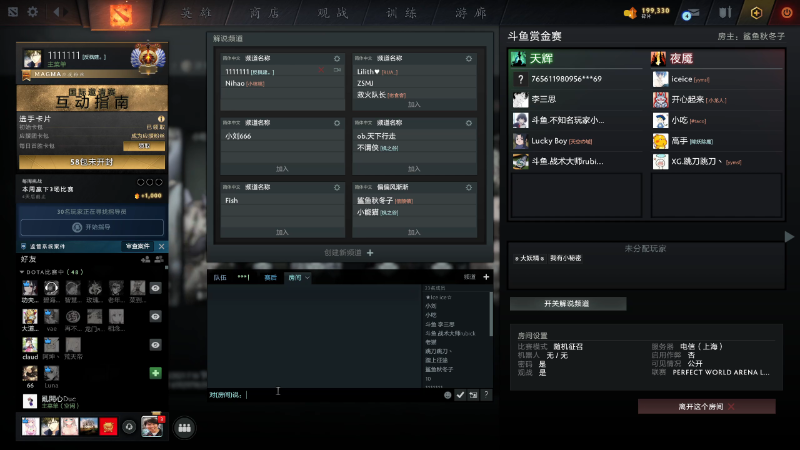The image size is (800, 450).
Task: Watch the claud friends row with eye icon
Action: coord(156,345)
